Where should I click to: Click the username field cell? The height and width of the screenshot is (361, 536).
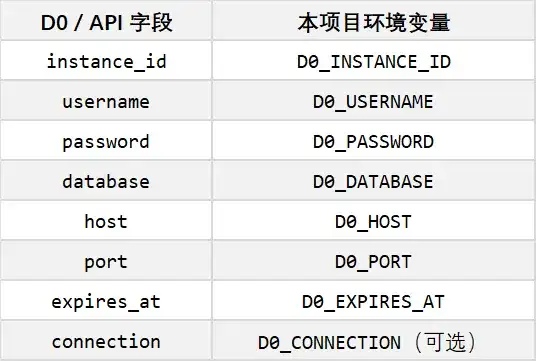click(x=106, y=101)
